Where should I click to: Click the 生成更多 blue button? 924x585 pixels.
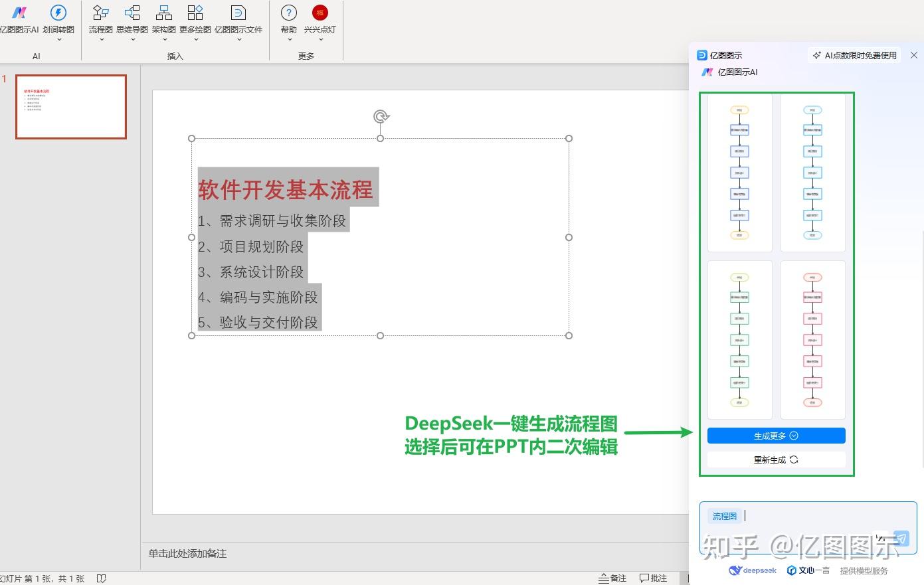[x=776, y=436]
